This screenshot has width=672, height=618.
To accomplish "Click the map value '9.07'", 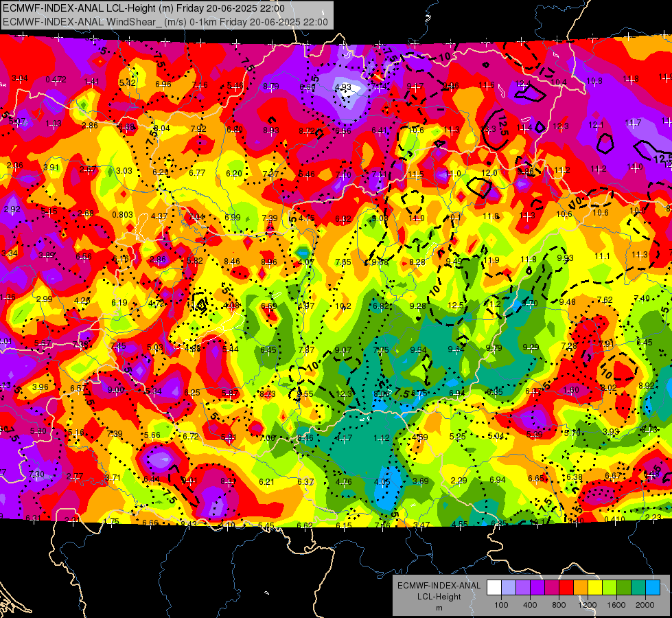I will (343, 350).
